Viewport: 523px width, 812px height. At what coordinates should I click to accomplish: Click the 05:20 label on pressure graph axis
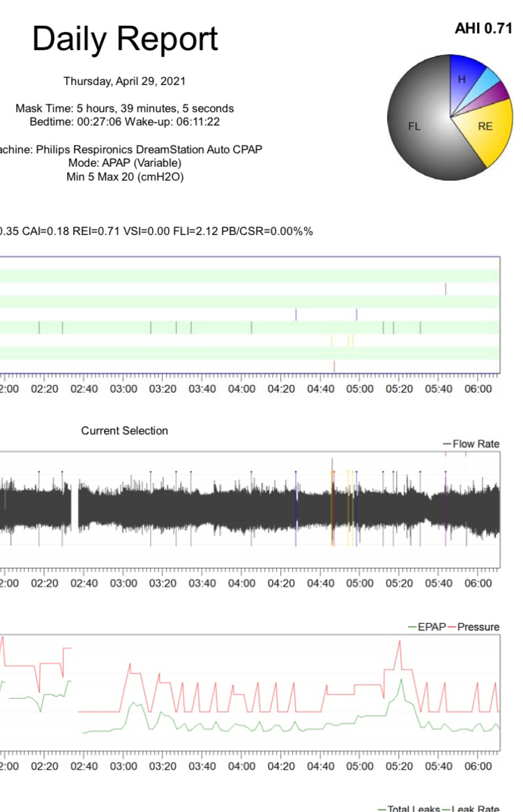click(x=399, y=766)
